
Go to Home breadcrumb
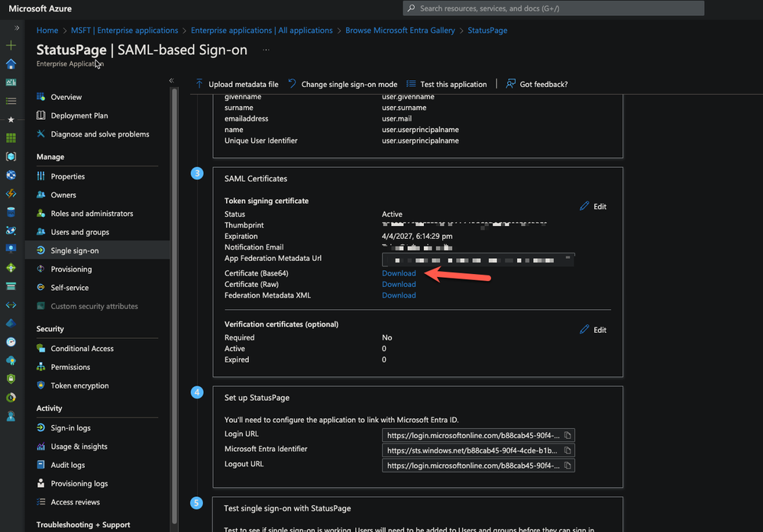tap(47, 31)
